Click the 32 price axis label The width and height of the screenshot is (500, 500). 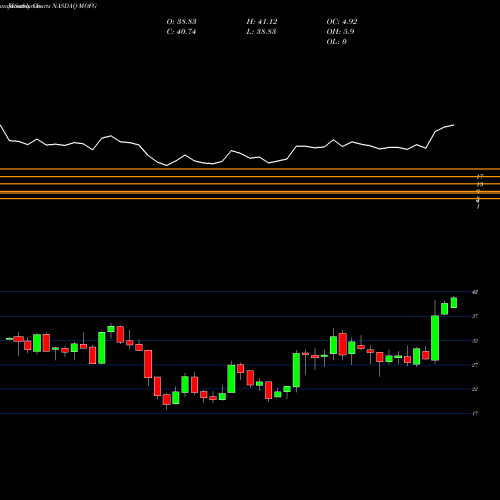pos(475,341)
